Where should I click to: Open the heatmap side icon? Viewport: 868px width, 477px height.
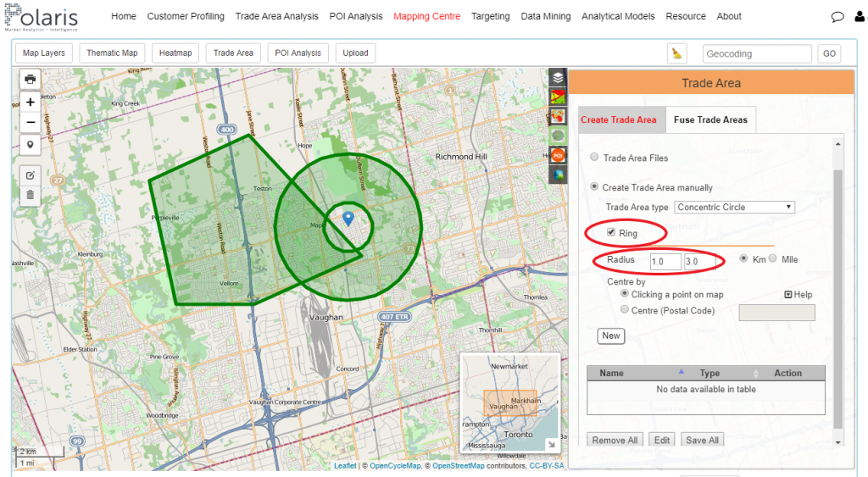pos(558,116)
